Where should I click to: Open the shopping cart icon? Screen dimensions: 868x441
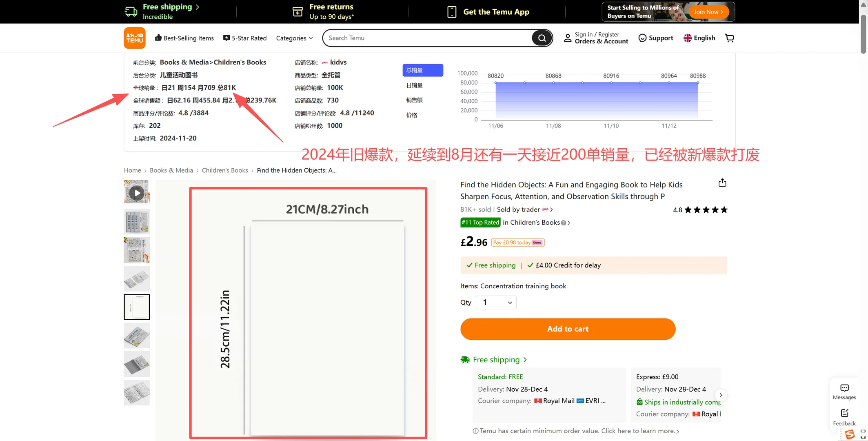(x=729, y=38)
